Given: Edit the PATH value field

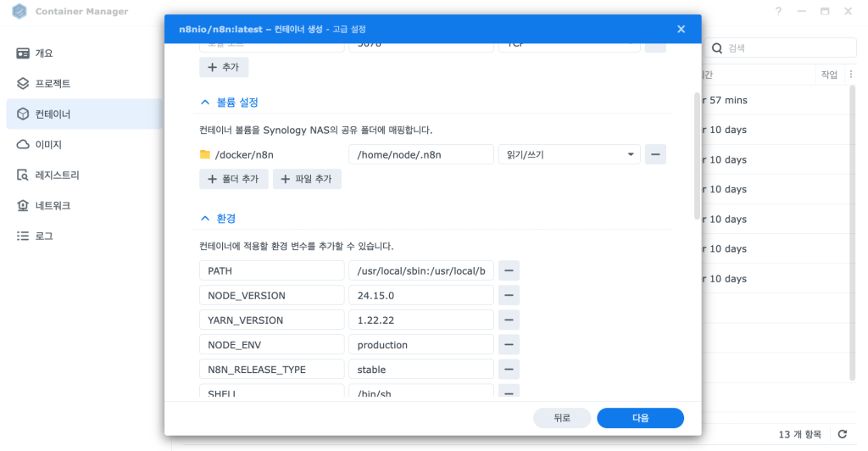Looking at the screenshot, I should pos(420,270).
